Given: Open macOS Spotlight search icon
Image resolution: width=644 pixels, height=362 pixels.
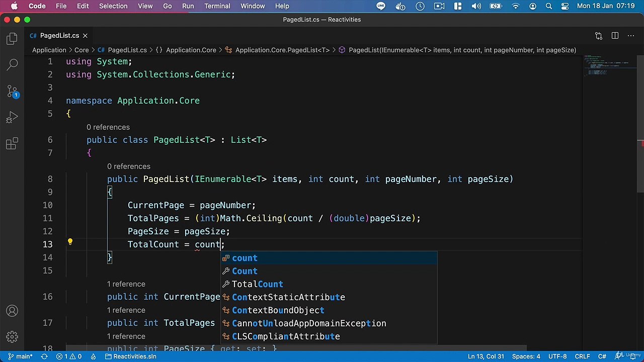Looking at the screenshot, I should pos(549,6).
